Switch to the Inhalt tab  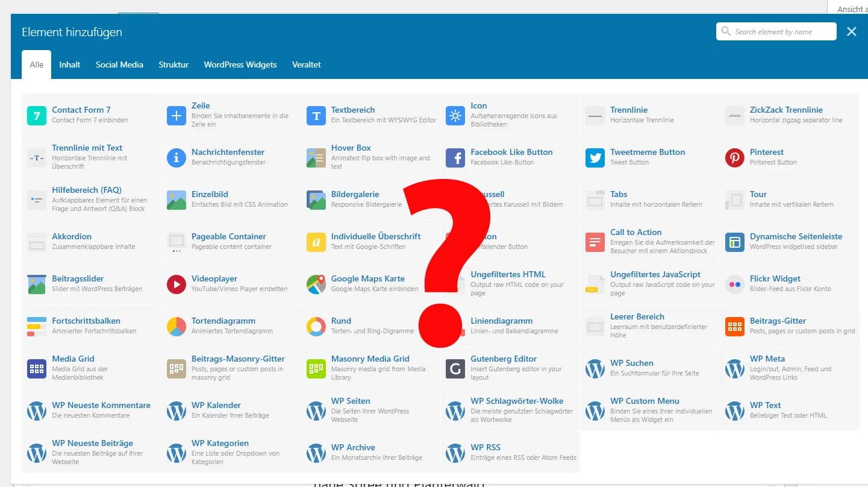70,64
